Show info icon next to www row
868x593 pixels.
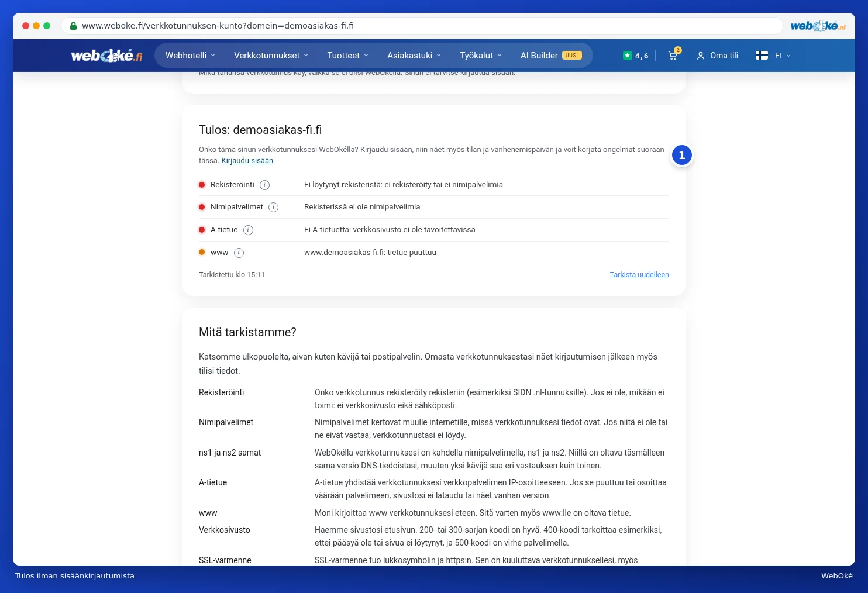tap(239, 253)
